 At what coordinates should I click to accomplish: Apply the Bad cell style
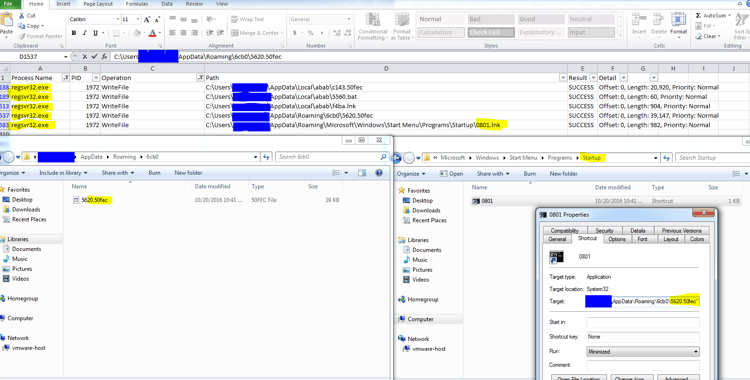[x=490, y=20]
